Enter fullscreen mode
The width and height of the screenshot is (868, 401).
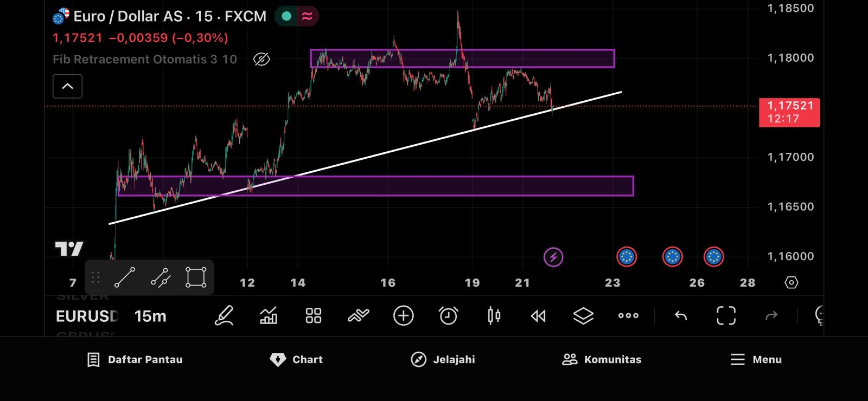click(x=726, y=315)
